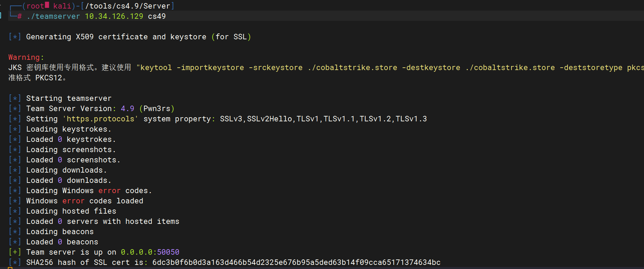Image resolution: width=644 pixels, height=269 pixels.
Task: Click the IP address '10.34.126.129'
Action: click(x=114, y=16)
